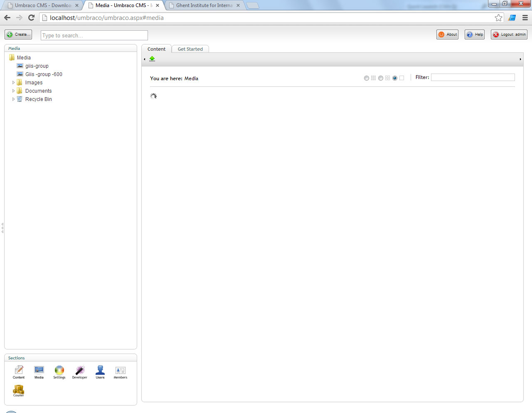Click the root Media folder icon
This screenshot has width=532, height=413.
(x=12, y=57)
